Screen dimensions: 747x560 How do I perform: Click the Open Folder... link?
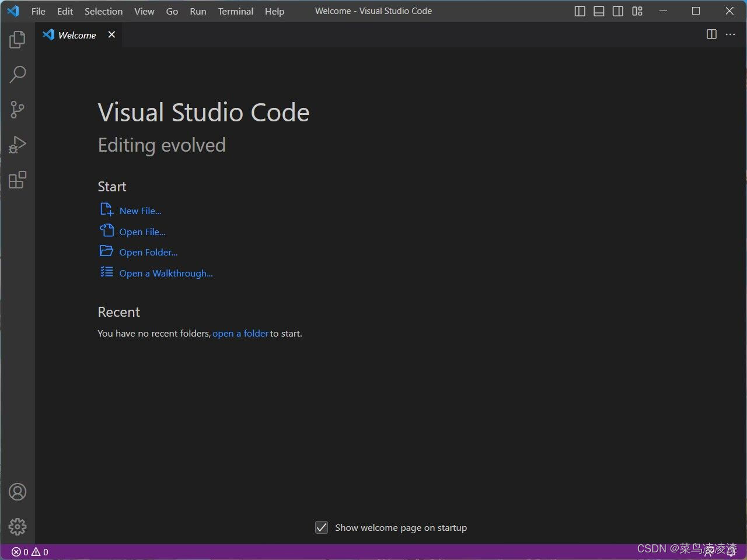(148, 253)
